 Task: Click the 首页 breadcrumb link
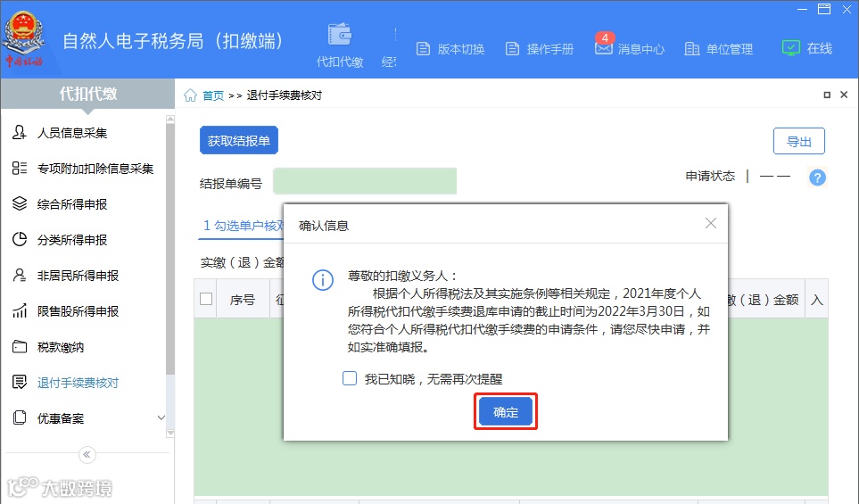(x=213, y=95)
